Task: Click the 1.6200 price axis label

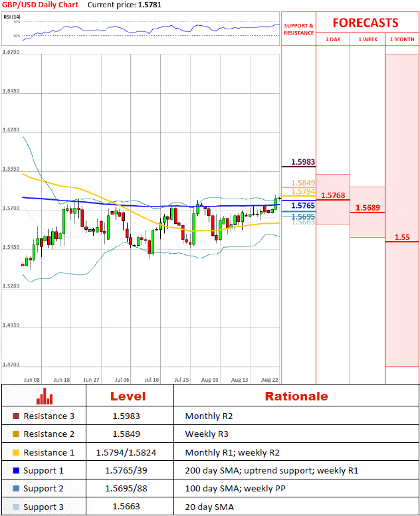Action: pyautogui.click(x=11, y=129)
